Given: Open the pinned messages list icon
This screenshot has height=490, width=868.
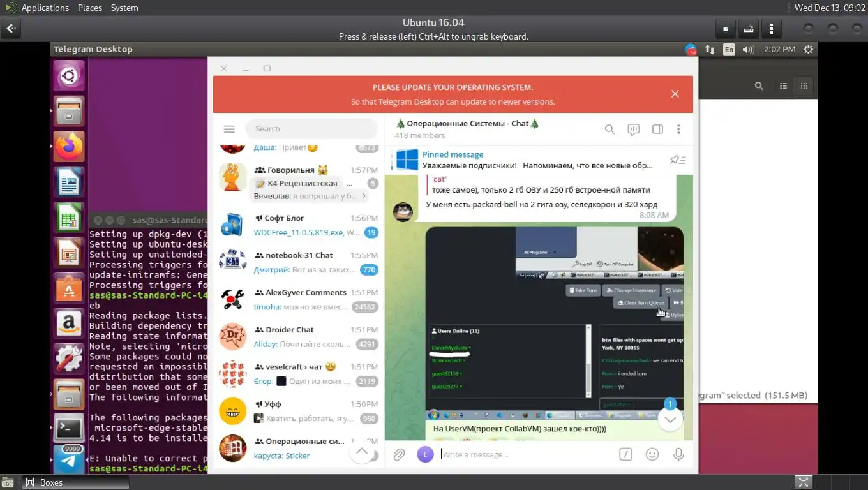Looking at the screenshot, I should [x=678, y=160].
